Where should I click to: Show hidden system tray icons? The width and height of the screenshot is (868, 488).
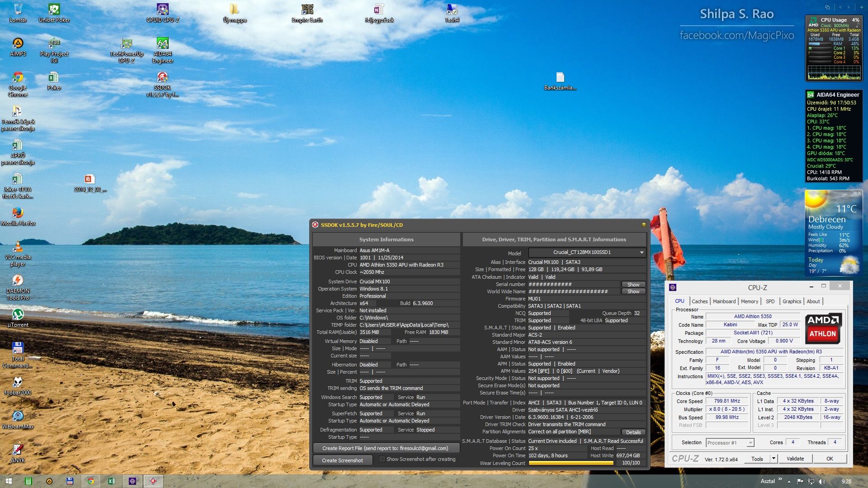[x=789, y=481]
